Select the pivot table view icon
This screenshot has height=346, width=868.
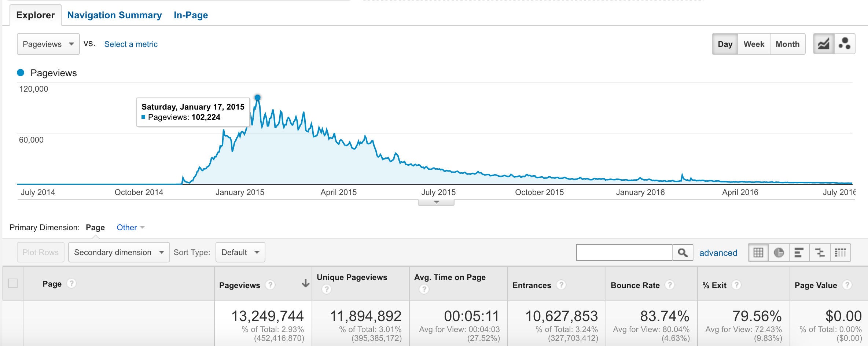(840, 253)
